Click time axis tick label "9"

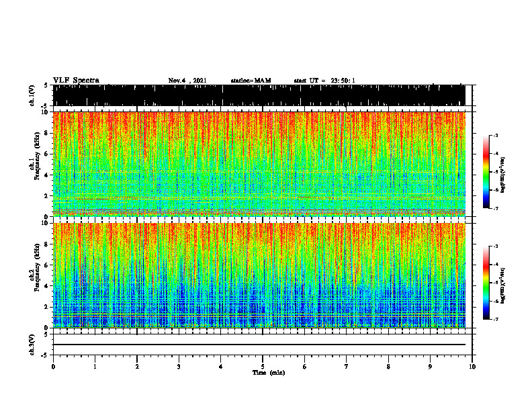pyautogui.click(x=430, y=367)
